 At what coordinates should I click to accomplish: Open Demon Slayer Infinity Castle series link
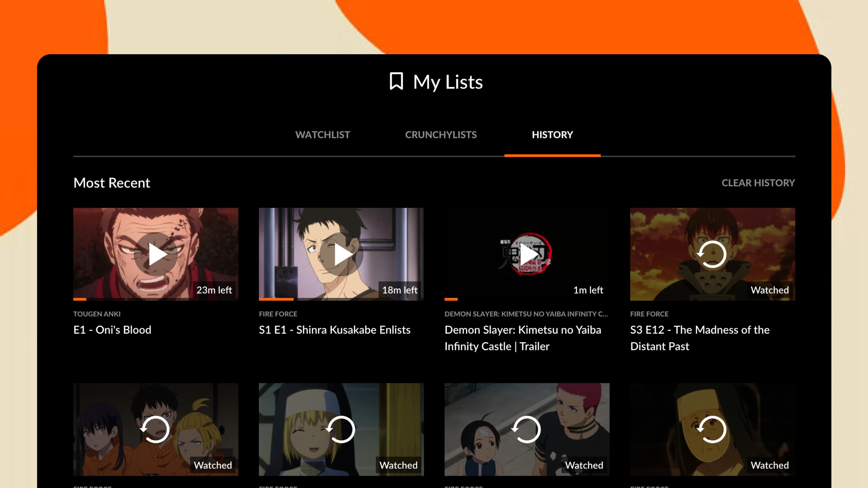pos(526,314)
